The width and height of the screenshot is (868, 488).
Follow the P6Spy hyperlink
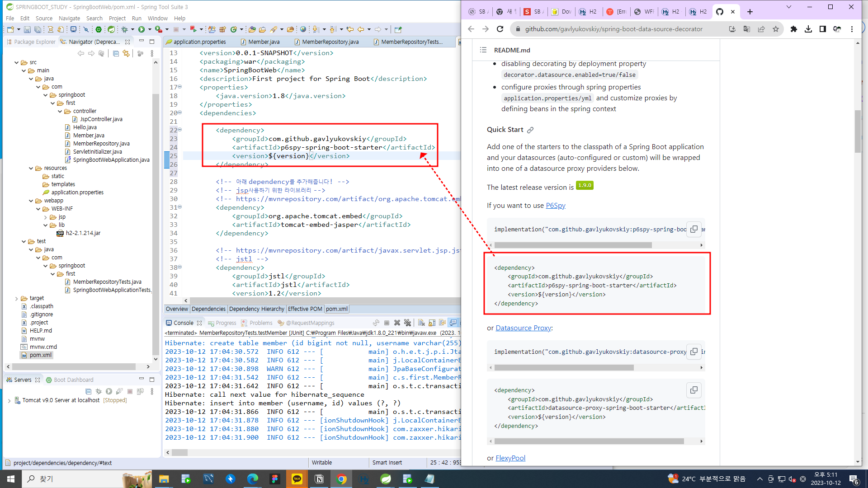click(x=555, y=206)
